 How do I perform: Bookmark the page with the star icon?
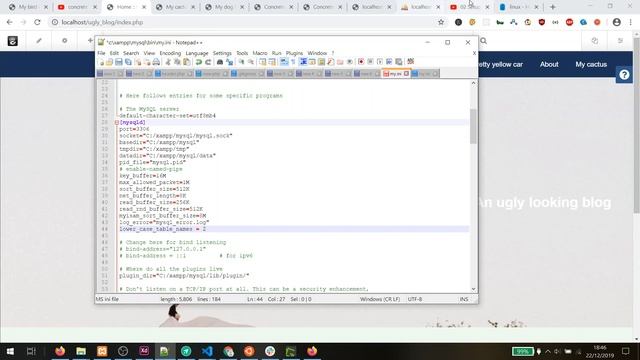tap(441, 22)
